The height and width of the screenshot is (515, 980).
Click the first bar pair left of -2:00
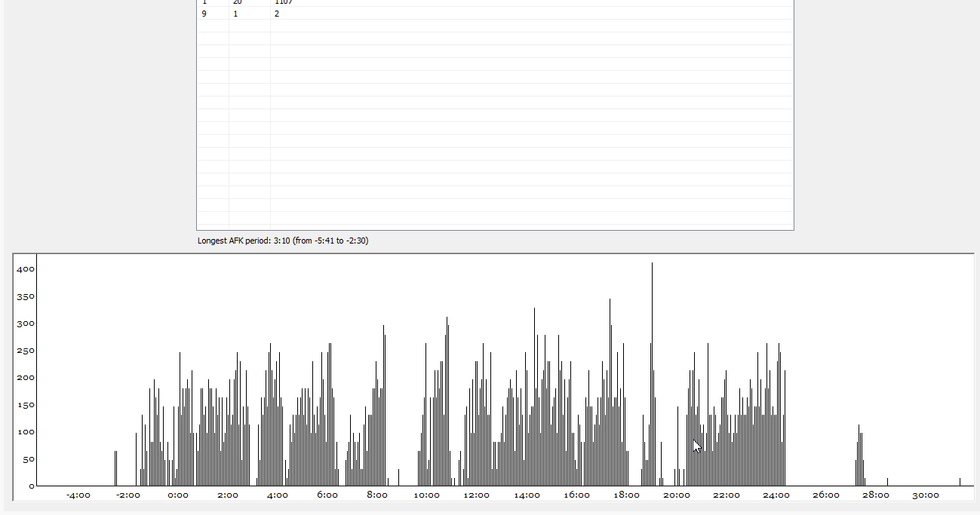[115, 468]
